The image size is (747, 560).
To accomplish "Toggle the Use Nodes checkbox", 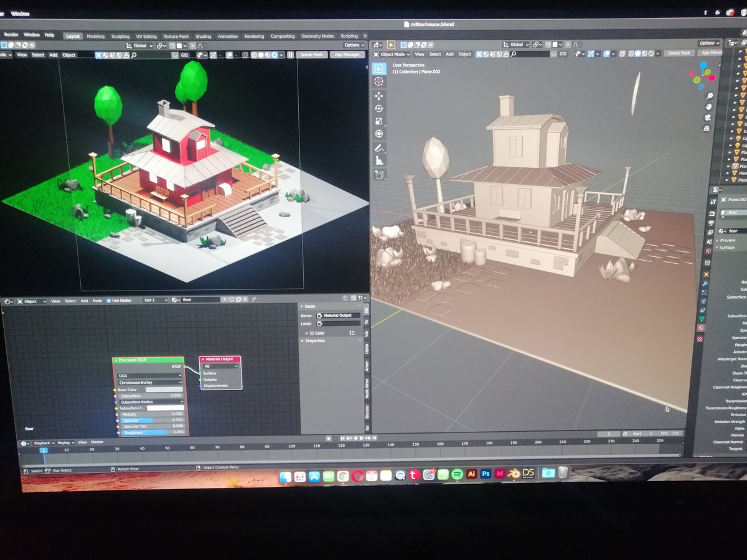I will 108,301.
